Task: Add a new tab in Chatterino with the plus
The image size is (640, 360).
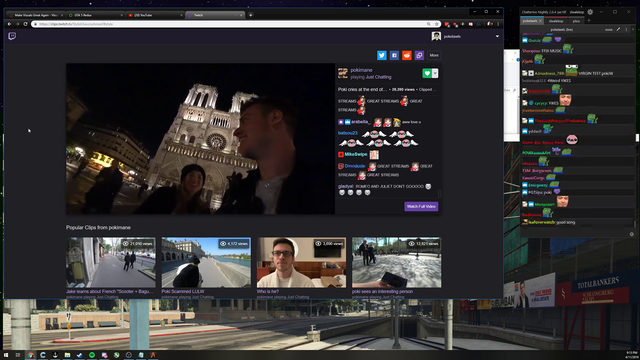Action: click(x=589, y=21)
